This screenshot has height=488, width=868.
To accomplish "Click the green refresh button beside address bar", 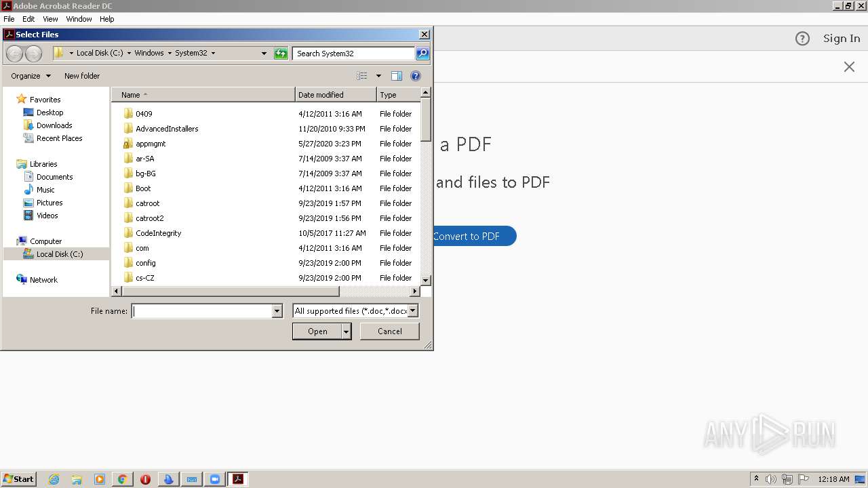I will (x=281, y=54).
